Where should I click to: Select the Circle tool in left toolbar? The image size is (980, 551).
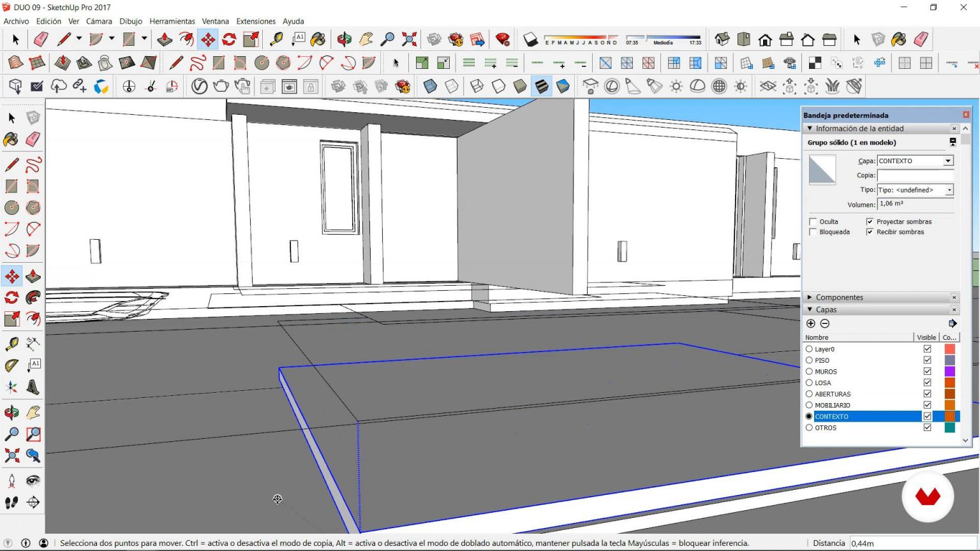tap(11, 207)
